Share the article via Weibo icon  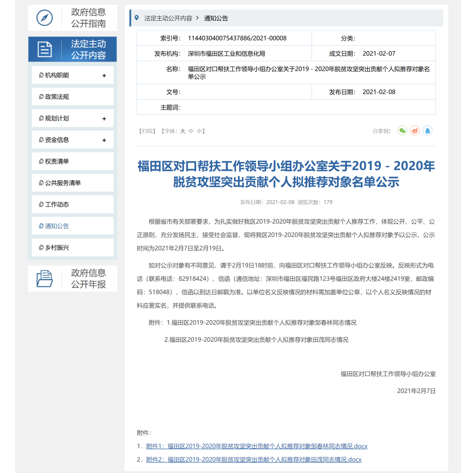click(x=415, y=131)
